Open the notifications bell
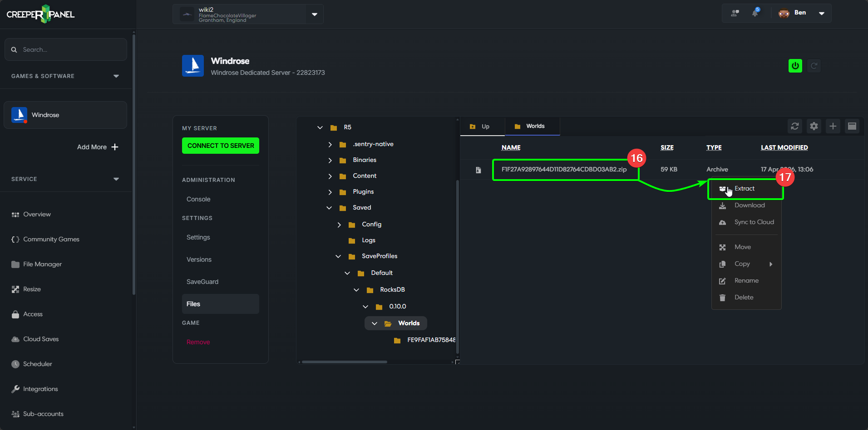The height and width of the screenshot is (430, 868). [x=755, y=13]
